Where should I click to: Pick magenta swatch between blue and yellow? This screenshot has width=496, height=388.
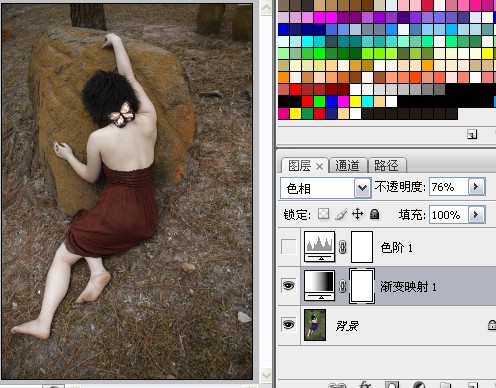(343, 101)
